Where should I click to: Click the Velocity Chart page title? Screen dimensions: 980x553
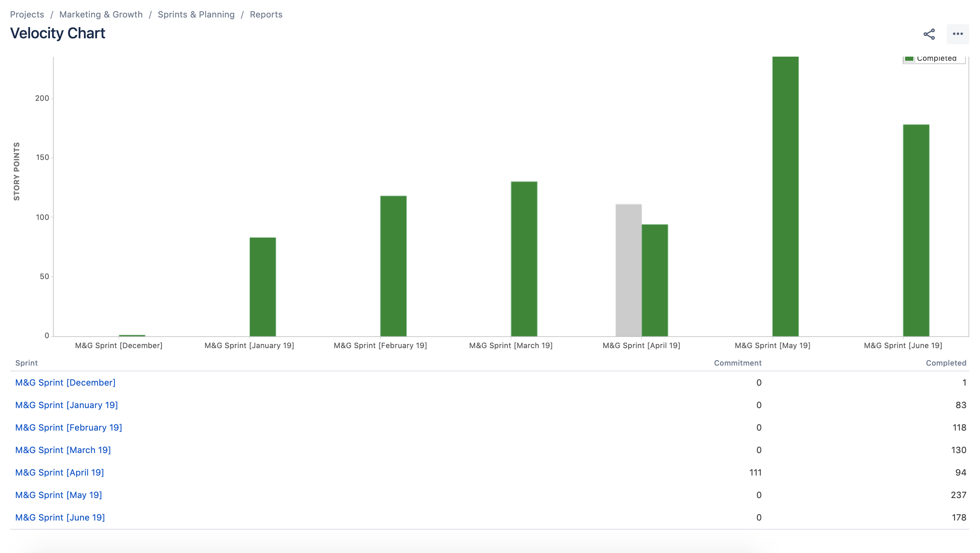pos(58,33)
